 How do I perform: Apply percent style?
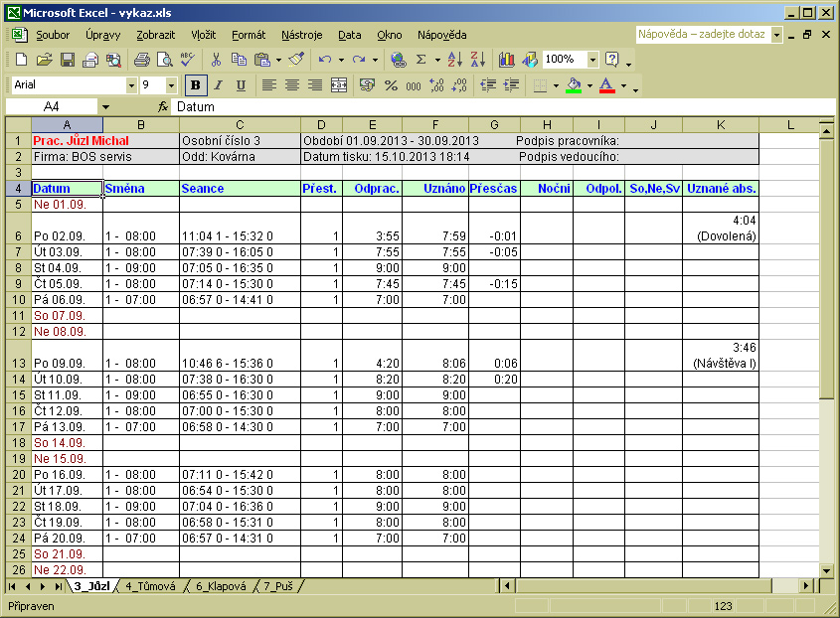click(391, 85)
